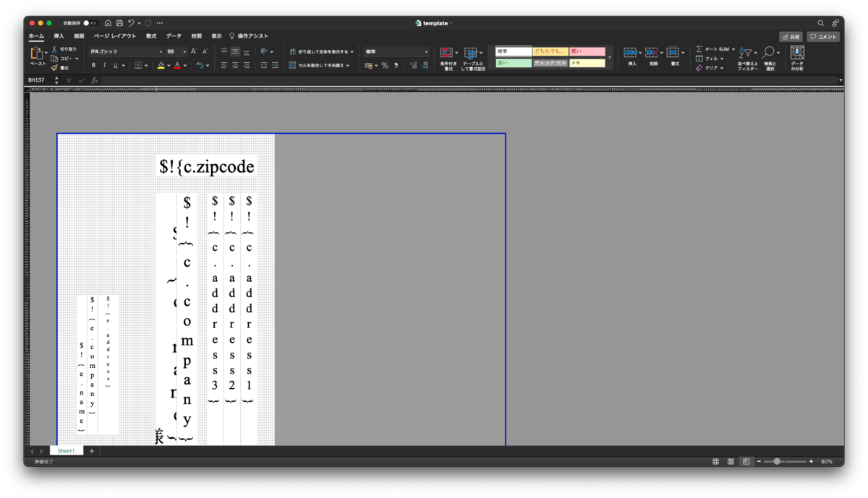Decrease indent in cell
The width and height of the screenshot is (868, 498).
(264, 65)
